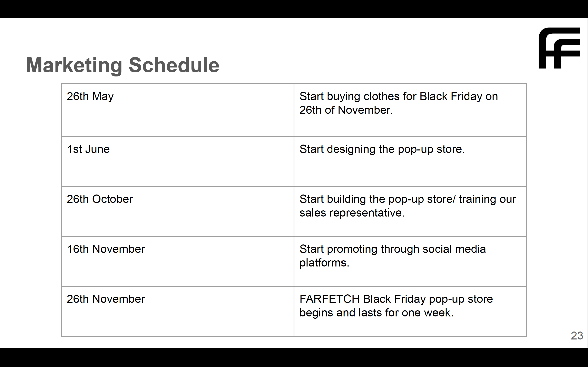588x367 pixels.
Task: Click the black bar below the slide
Action: pos(294,358)
